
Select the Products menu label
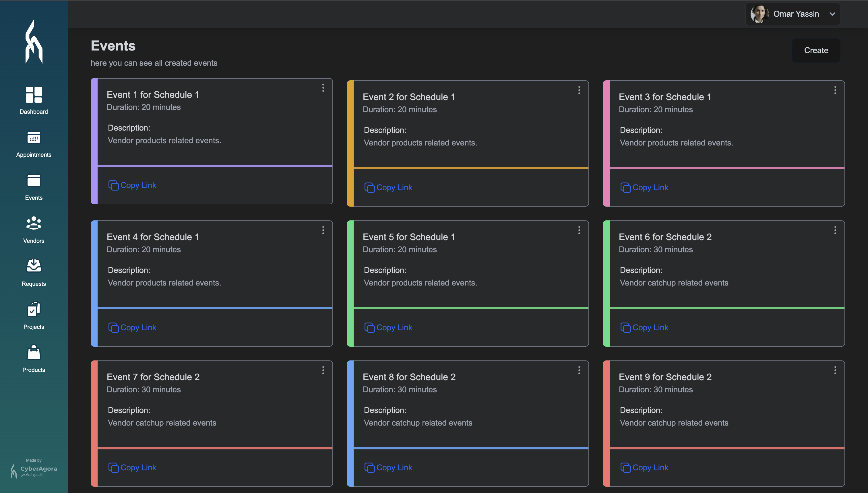point(34,370)
